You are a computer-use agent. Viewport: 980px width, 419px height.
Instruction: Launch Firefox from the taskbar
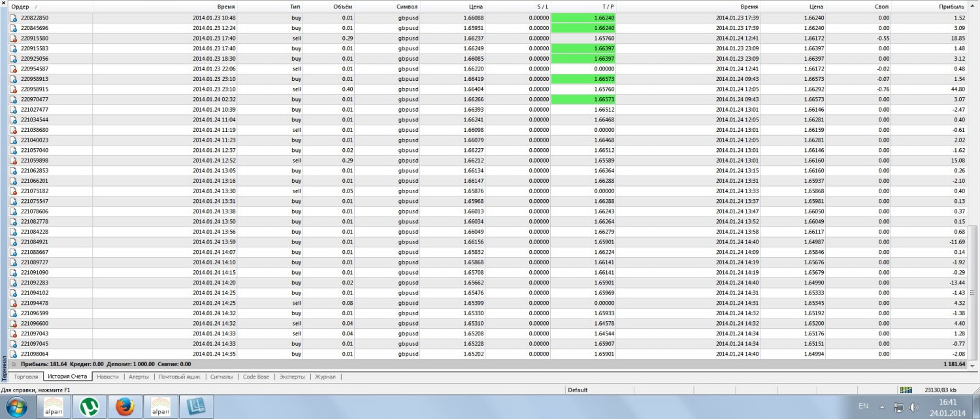pyautogui.click(x=124, y=407)
